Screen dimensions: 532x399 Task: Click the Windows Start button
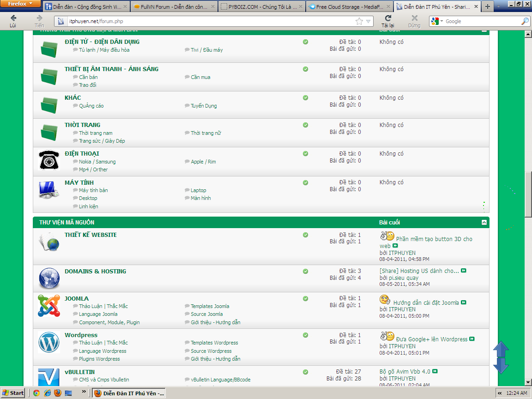point(13,393)
